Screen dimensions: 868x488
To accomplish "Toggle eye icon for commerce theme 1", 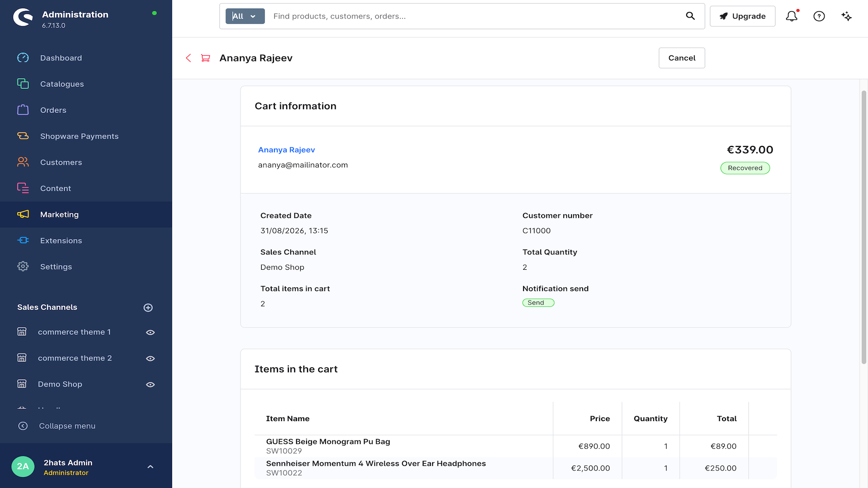I will [151, 333].
